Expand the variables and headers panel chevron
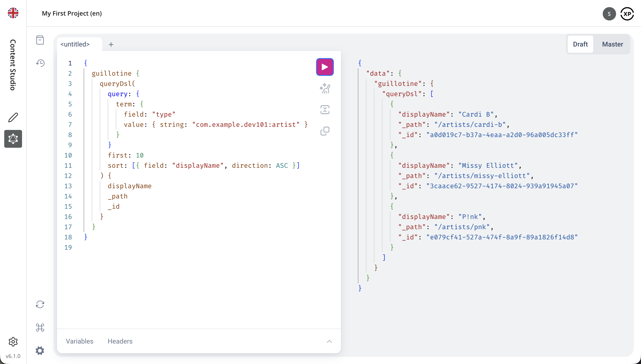 tap(329, 342)
